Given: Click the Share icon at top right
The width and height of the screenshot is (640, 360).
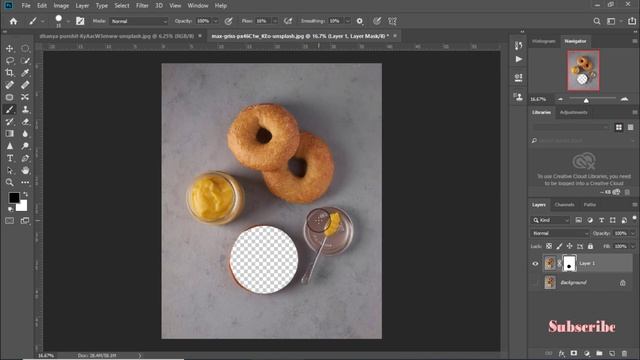Looking at the screenshot, I should tap(632, 21).
